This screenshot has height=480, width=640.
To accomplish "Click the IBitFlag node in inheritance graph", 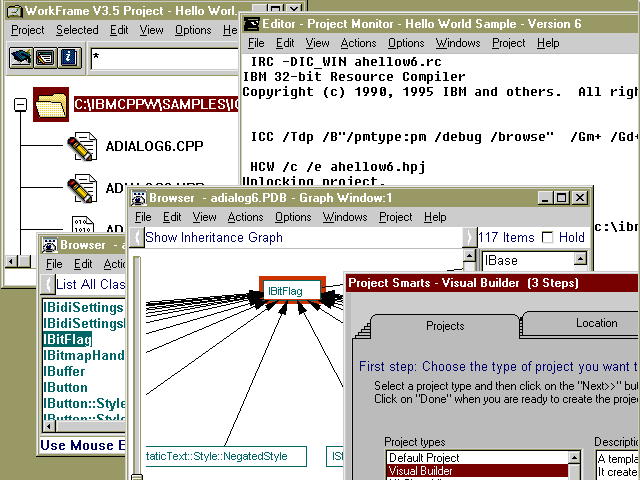I will (292, 291).
